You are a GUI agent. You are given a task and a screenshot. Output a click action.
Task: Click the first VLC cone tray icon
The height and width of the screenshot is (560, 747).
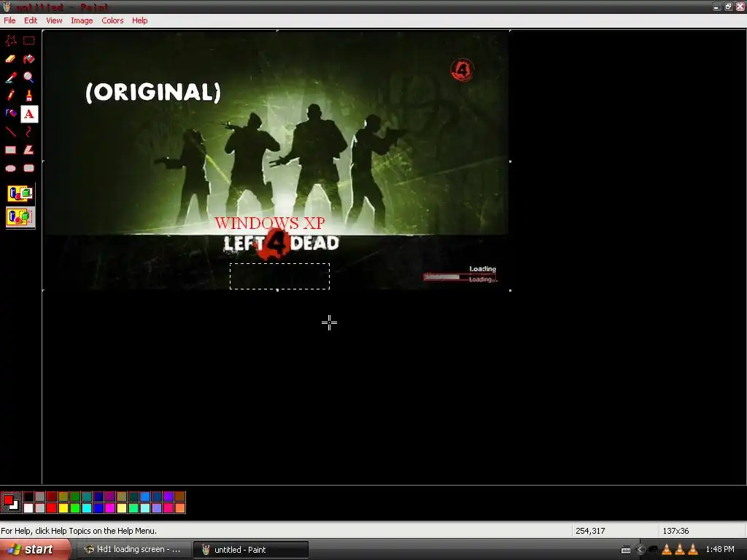[x=667, y=550]
